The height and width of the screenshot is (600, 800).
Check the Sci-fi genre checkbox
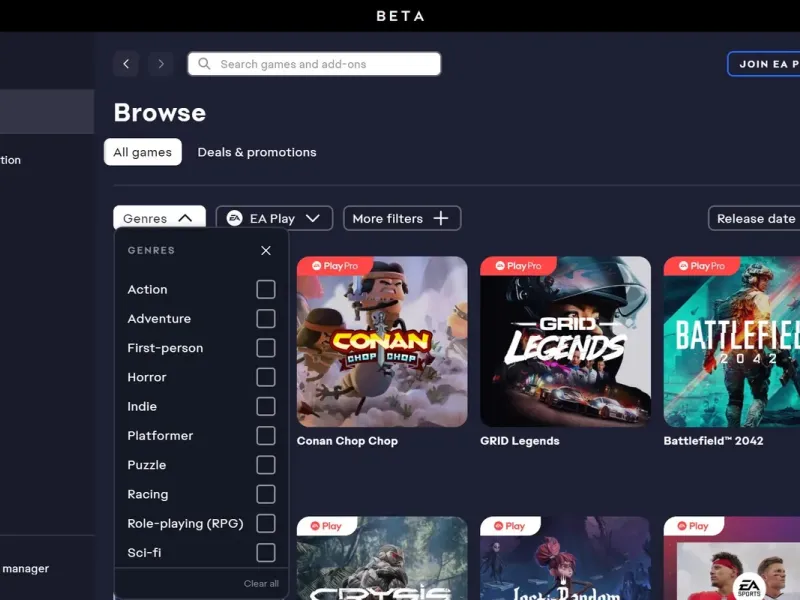coord(266,553)
